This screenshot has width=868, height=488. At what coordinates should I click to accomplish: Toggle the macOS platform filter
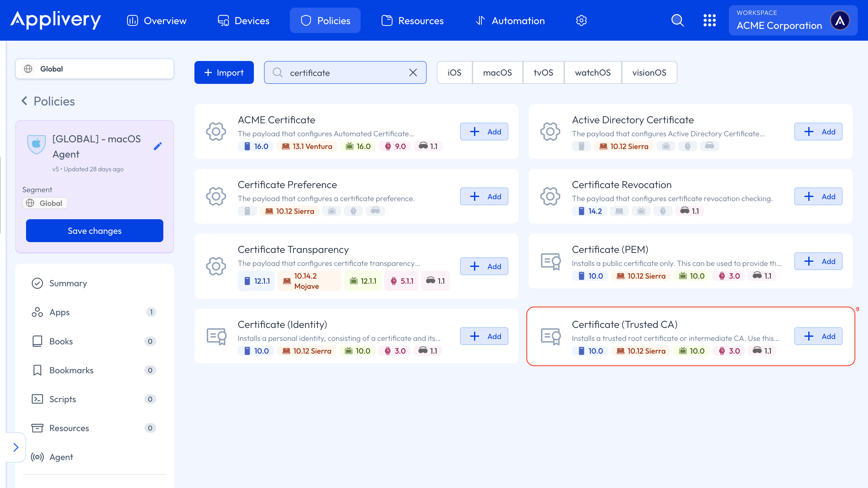[497, 72]
